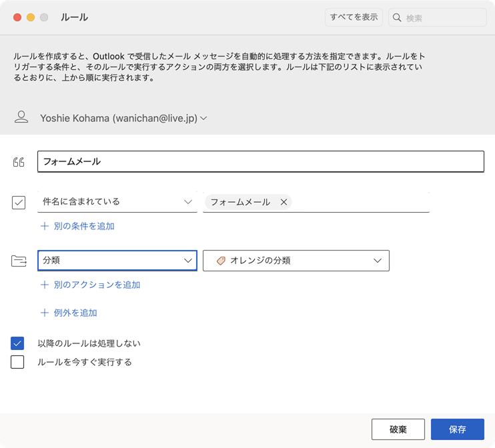The width and height of the screenshot is (495, 448).
Task: Click the orange category tag icon
Action: [x=221, y=261]
